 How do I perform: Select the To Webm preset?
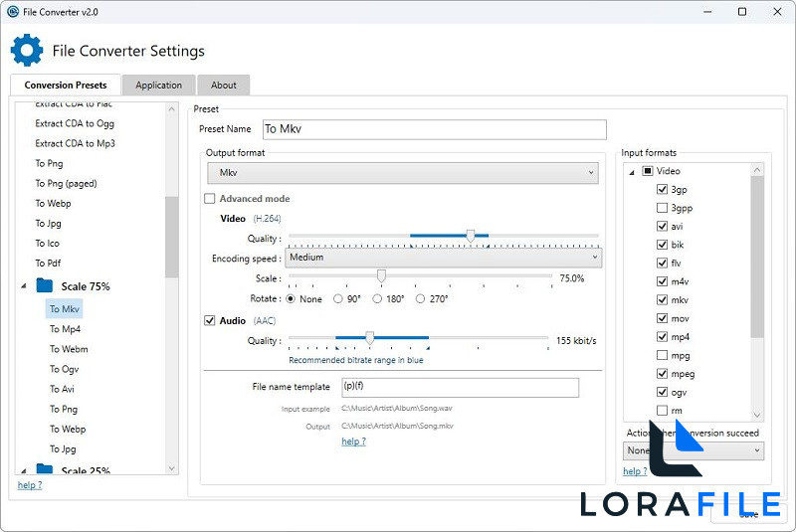tap(69, 349)
